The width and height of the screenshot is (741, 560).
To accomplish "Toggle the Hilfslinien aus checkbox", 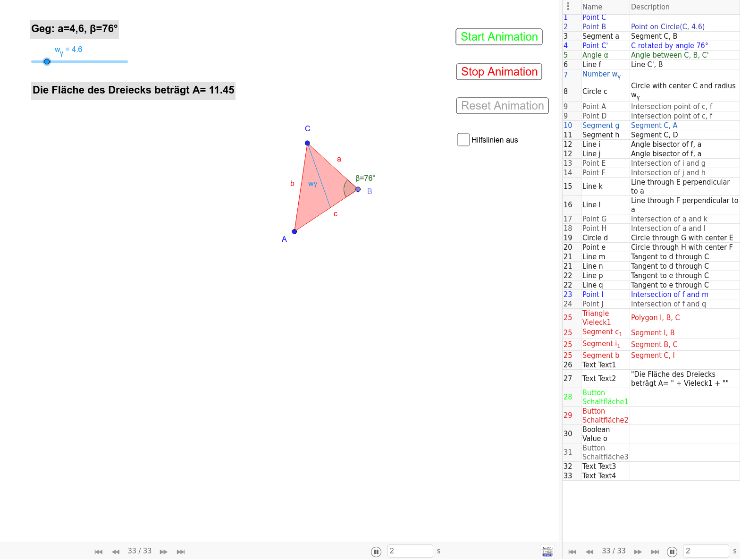I will click(463, 140).
